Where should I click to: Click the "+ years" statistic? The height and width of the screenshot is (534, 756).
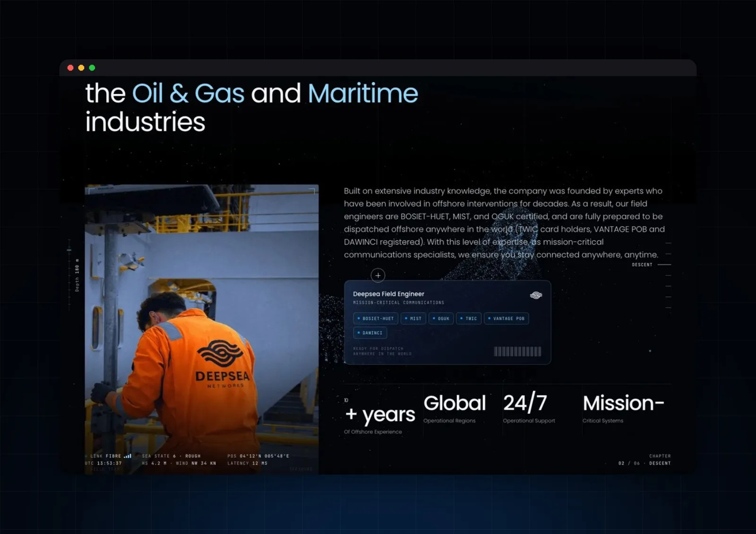coord(380,415)
